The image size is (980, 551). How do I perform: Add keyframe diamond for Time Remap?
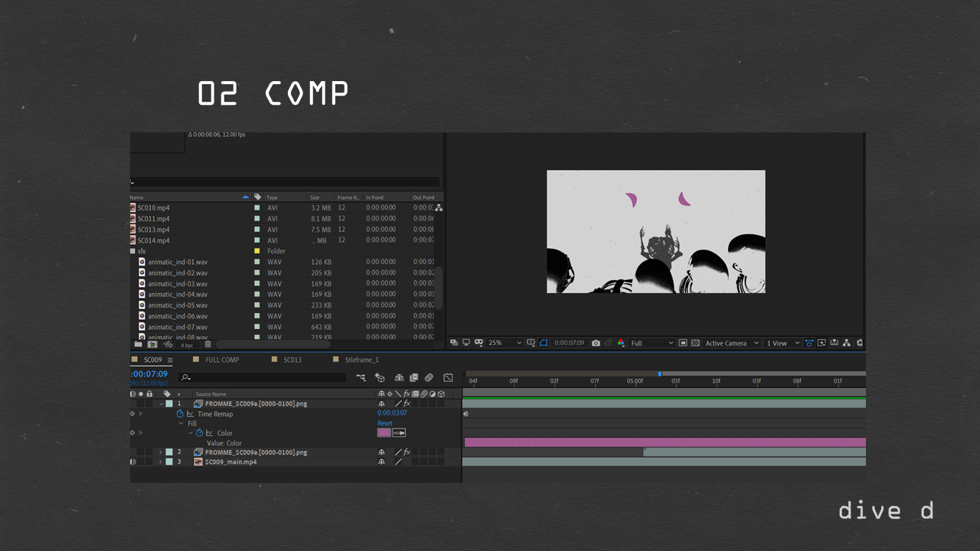(x=132, y=414)
